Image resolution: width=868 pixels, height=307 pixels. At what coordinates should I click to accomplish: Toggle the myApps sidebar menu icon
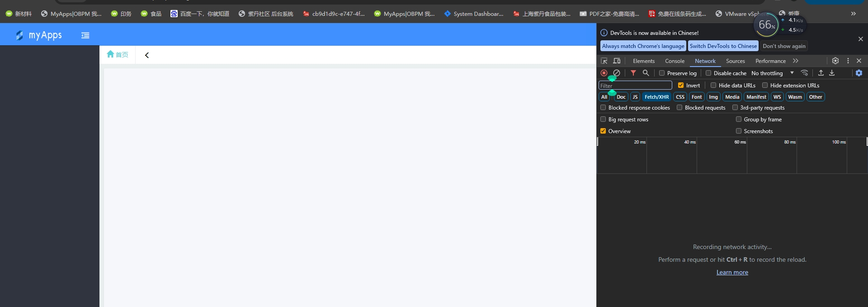point(85,35)
